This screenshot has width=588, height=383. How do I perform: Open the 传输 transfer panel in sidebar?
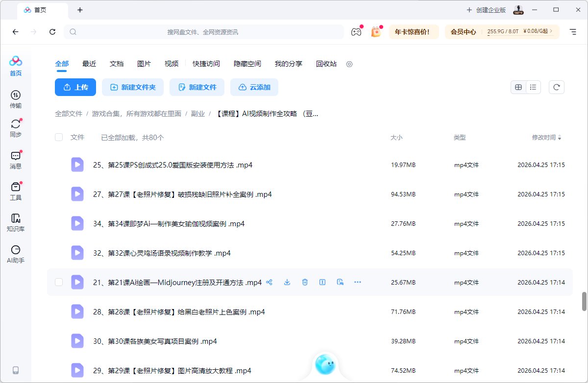point(16,99)
